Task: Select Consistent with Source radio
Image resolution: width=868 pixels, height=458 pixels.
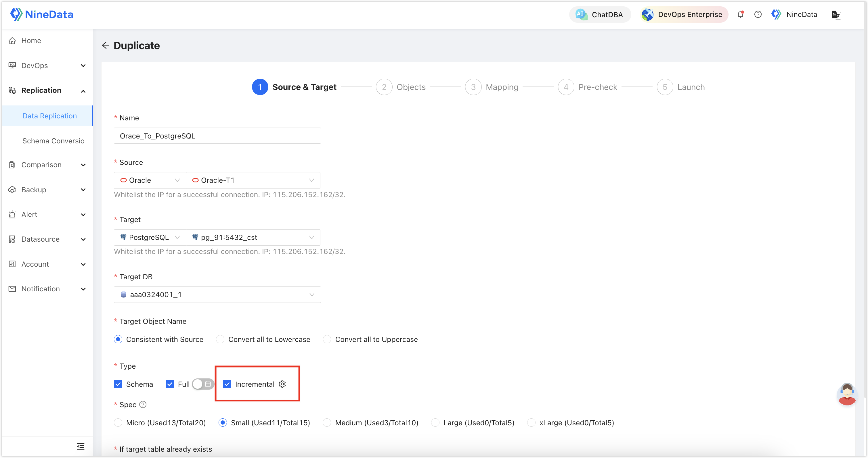Action: 118,339
